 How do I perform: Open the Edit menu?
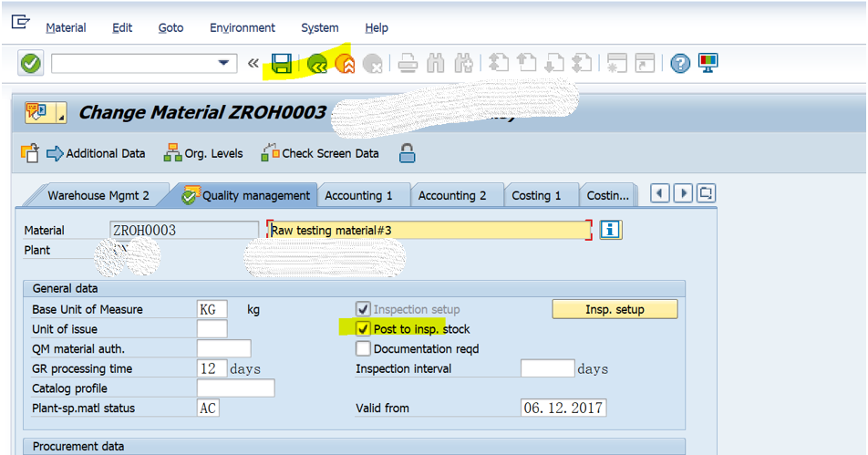coord(122,27)
